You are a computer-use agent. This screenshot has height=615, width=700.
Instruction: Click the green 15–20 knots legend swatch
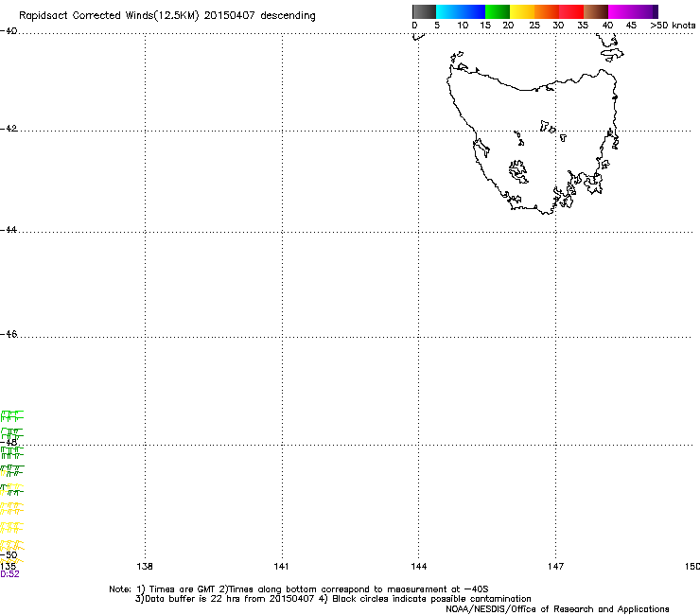click(x=498, y=11)
